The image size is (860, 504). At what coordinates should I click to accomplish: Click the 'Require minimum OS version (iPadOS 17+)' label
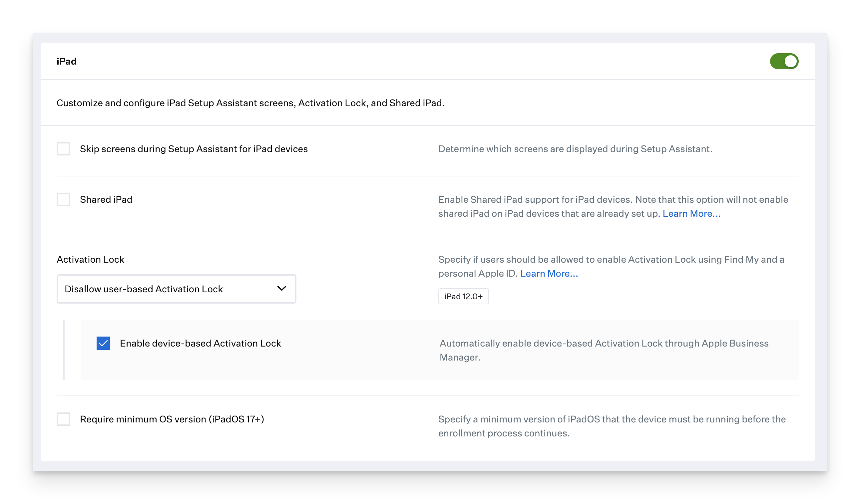[172, 419]
